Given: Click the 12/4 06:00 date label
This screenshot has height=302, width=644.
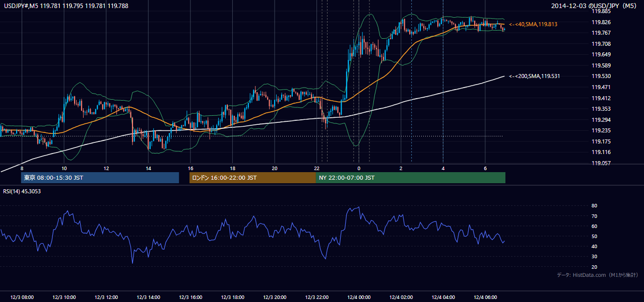Looking at the screenshot, I should 485,297.
